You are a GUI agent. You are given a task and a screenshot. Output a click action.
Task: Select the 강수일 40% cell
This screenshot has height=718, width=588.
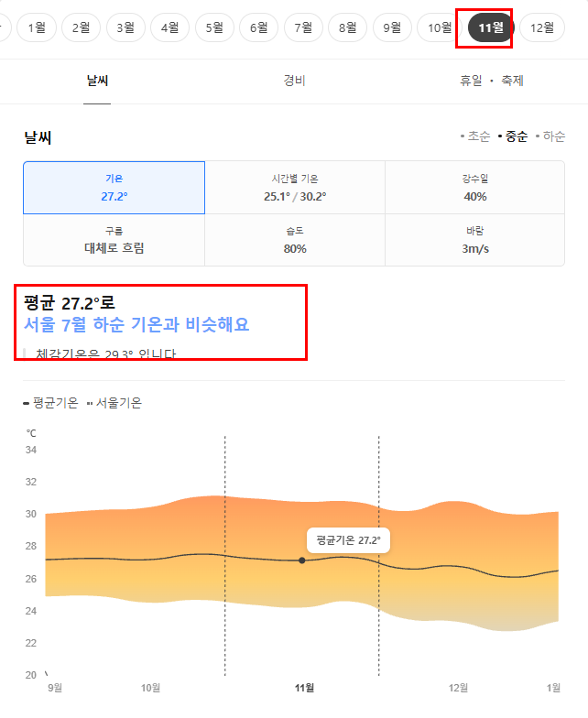tap(474, 188)
